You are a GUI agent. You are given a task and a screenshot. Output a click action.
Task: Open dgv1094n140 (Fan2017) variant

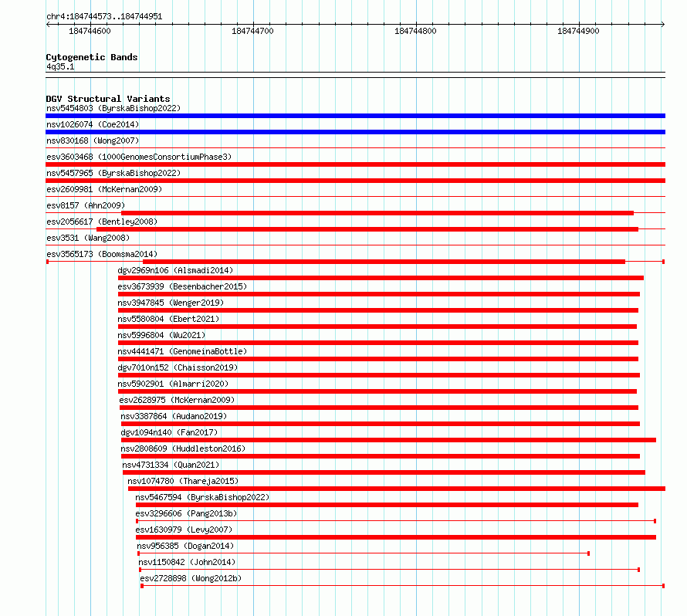pyautogui.click(x=169, y=432)
